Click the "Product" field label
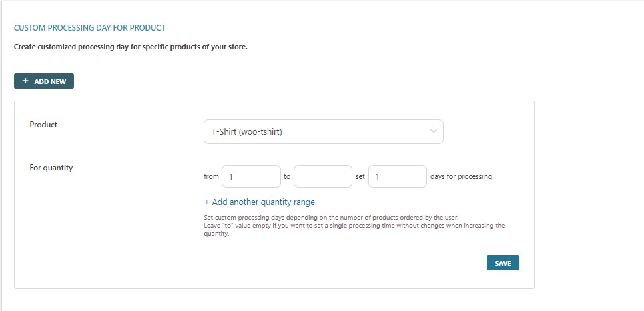This screenshot has height=311, width=644. click(x=43, y=125)
